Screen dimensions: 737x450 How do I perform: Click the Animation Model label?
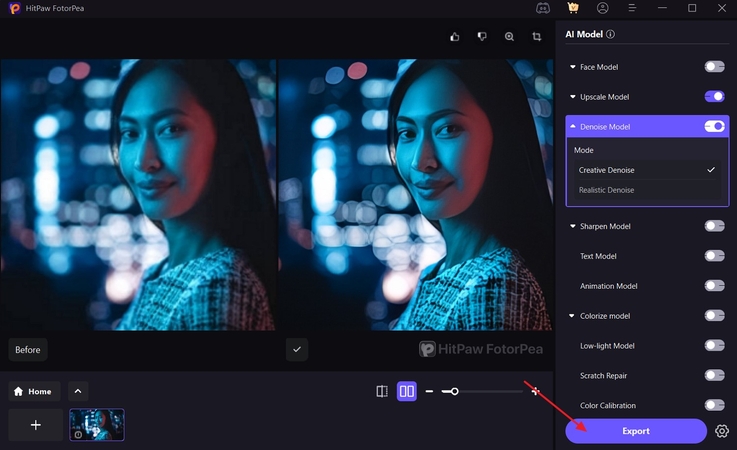[x=609, y=286]
